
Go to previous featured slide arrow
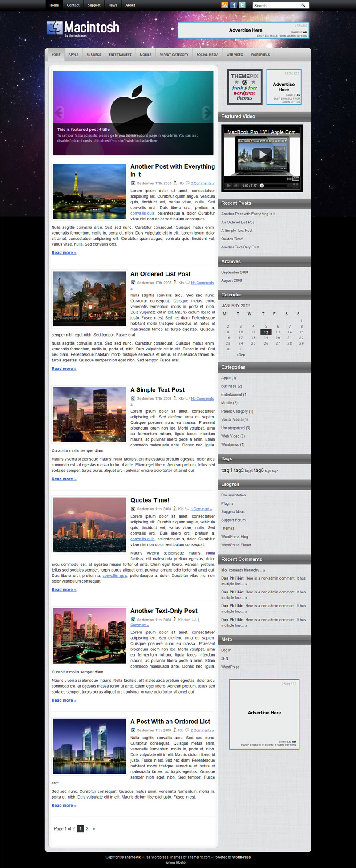(x=58, y=113)
